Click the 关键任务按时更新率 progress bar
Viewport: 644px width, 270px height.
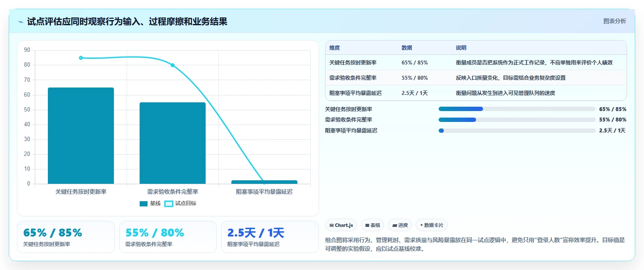tap(517, 109)
